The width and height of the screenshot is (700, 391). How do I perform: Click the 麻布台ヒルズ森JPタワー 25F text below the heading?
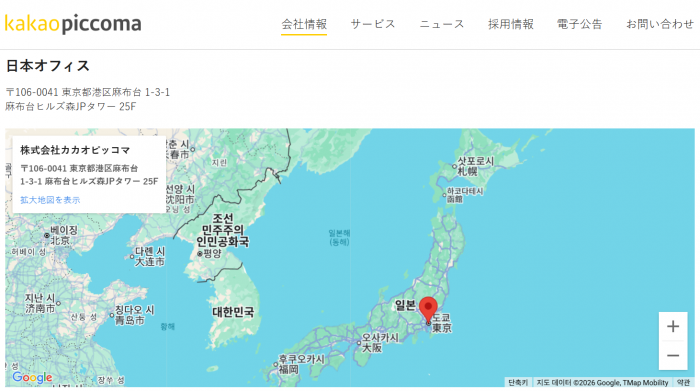[71, 106]
